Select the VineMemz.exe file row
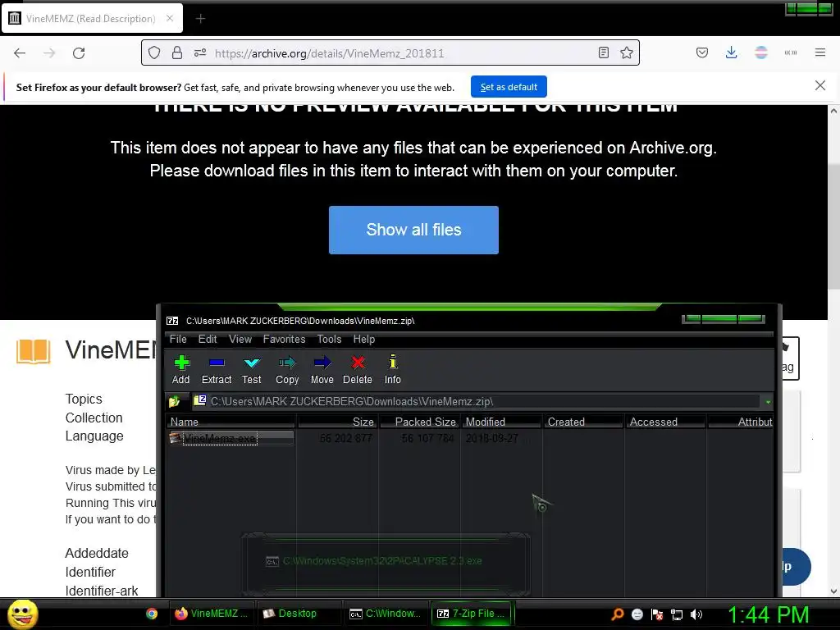Viewport: 840px width, 630px height. pos(231,438)
